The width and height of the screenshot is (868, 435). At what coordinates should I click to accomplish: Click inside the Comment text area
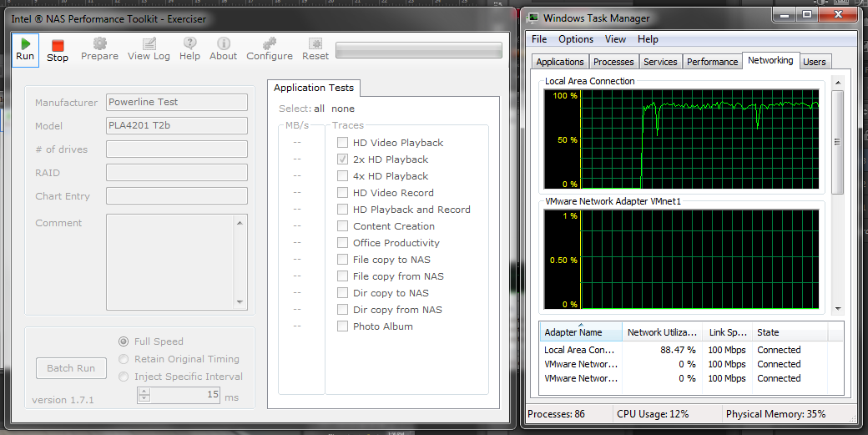point(170,262)
